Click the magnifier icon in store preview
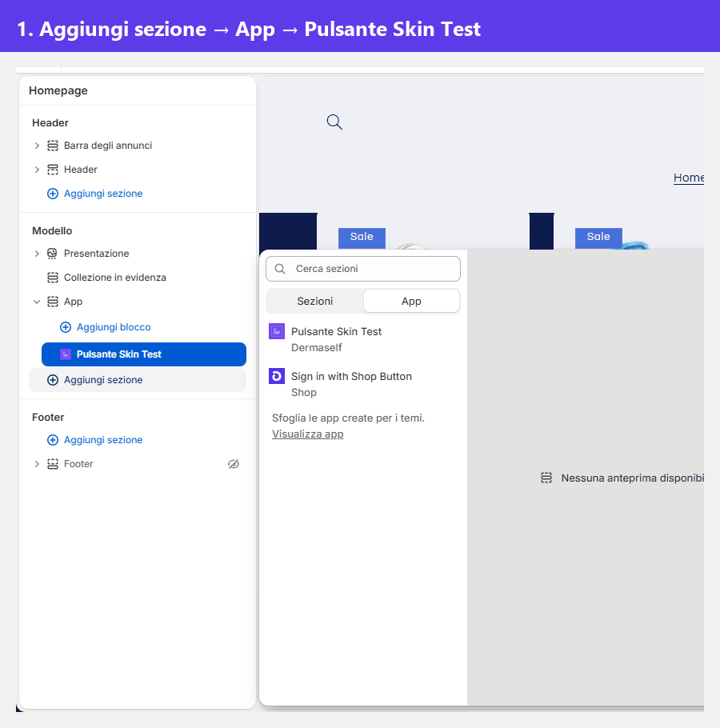Image resolution: width=720 pixels, height=728 pixels. (x=334, y=122)
